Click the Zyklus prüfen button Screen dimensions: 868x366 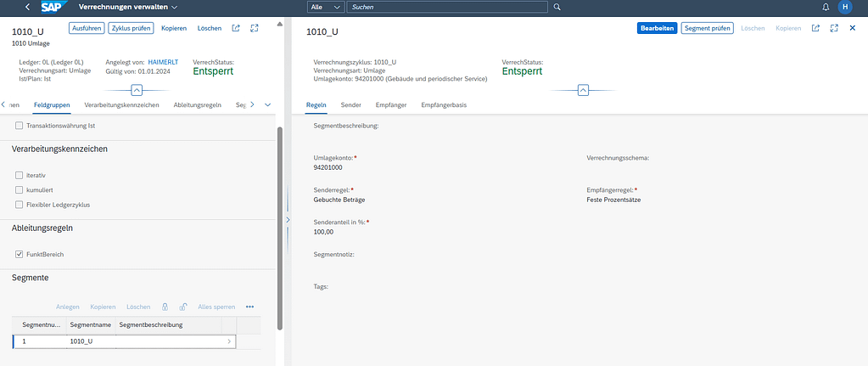click(x=131, y=28)
